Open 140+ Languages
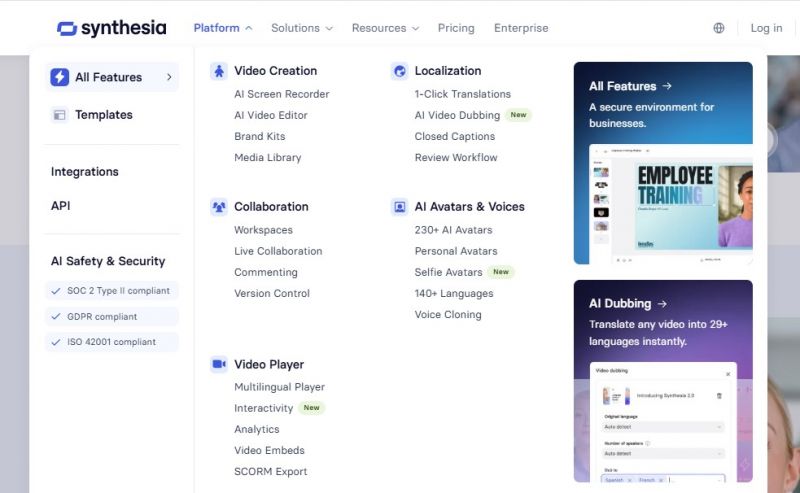 pyautogui.click(x=454, y=293)
